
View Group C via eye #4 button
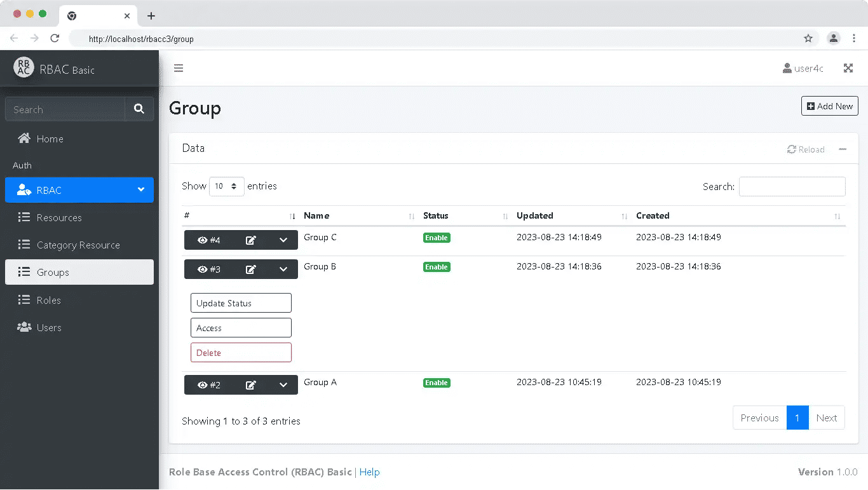(x=209, y=240)
